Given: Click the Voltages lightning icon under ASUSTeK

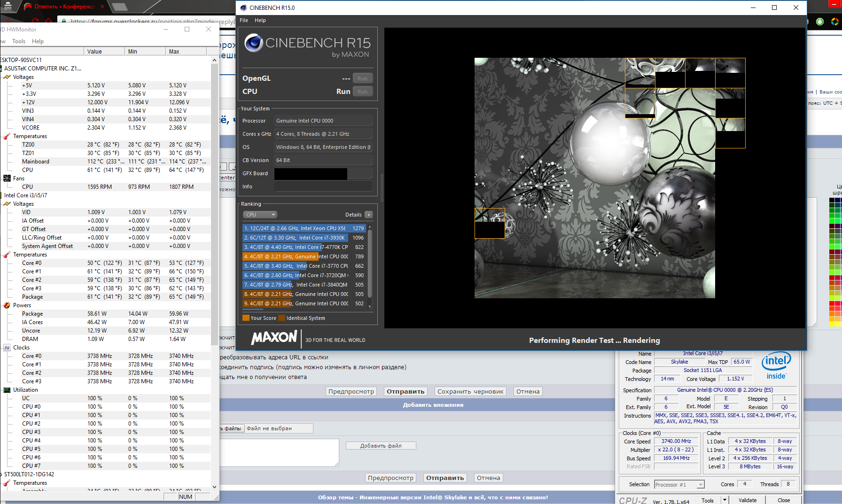Looking at the screenshot, I should pos(7,77).
